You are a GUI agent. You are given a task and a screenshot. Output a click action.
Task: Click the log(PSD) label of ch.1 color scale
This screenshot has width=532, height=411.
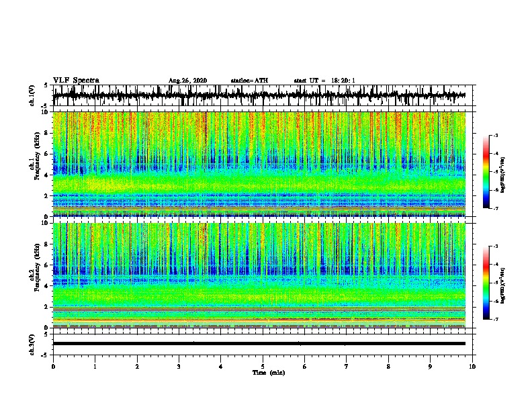503,175
